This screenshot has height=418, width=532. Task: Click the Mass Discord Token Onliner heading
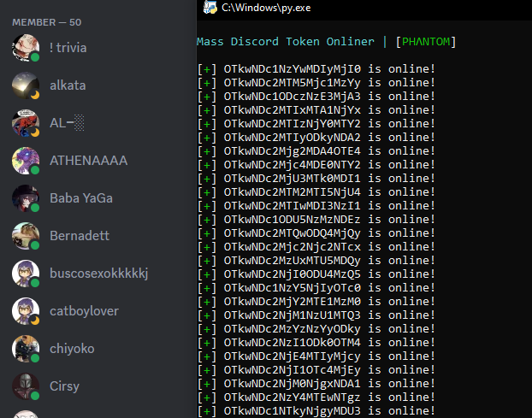coord(286,42)
